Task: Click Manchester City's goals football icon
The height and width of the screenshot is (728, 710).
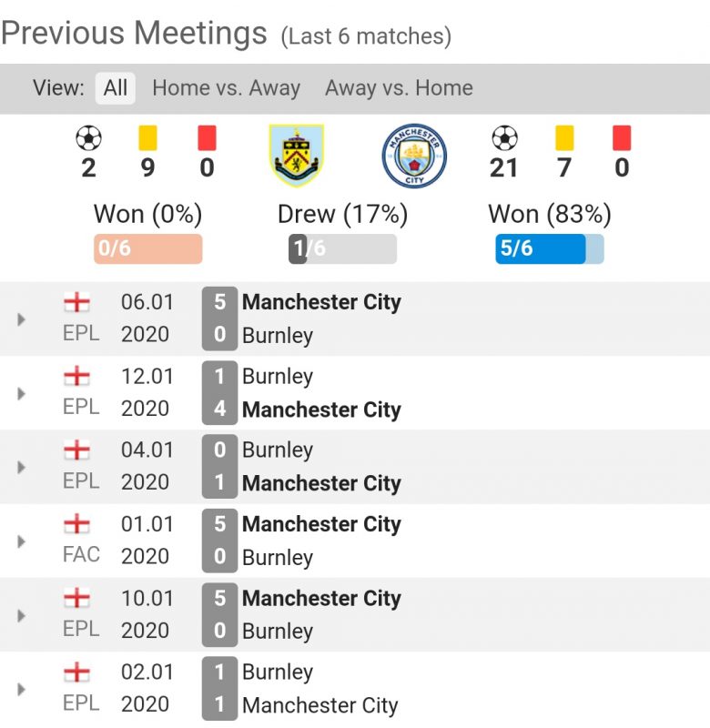Action: [x=504, y=138]
